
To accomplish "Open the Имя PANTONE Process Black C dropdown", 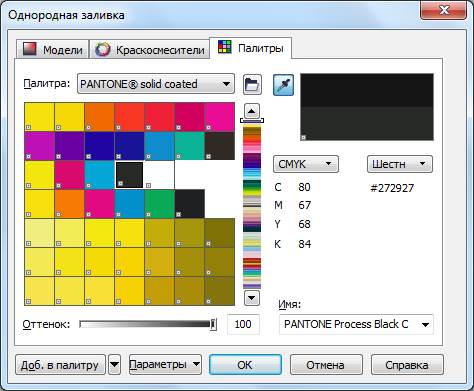I will click(x=356, y=324).
